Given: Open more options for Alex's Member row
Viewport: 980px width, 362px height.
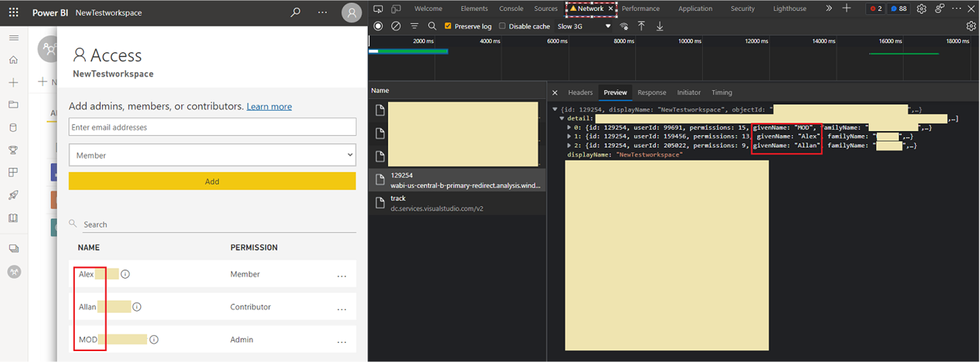Looking at the screenshot, I should 342,276.
